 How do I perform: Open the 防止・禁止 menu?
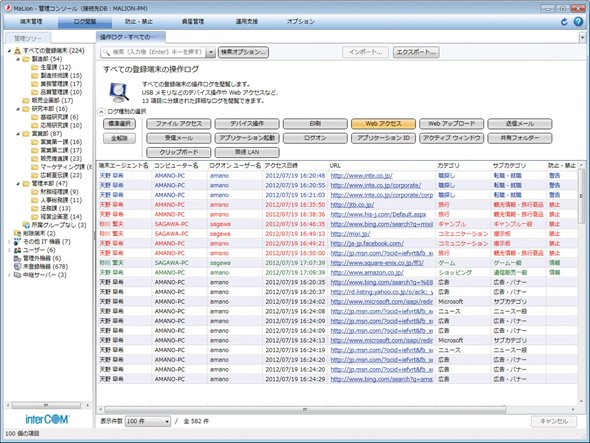139,22
